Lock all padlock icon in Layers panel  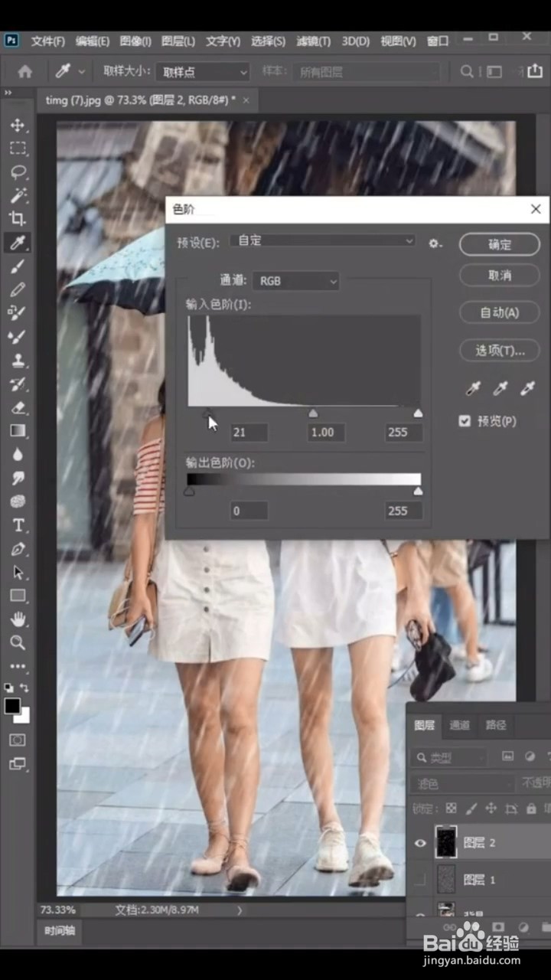tap(531, 808)
